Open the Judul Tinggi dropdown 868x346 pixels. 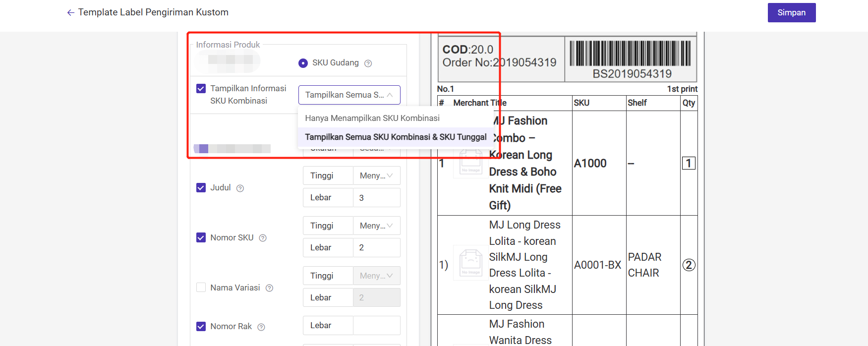[x=376, y=176]
